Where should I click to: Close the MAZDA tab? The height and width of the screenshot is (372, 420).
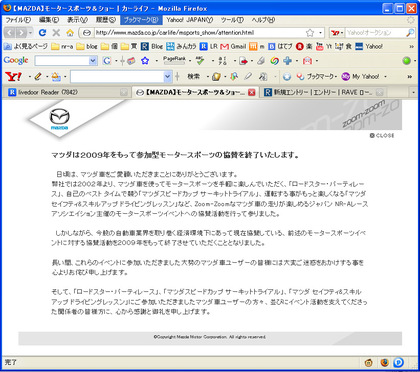252,93
